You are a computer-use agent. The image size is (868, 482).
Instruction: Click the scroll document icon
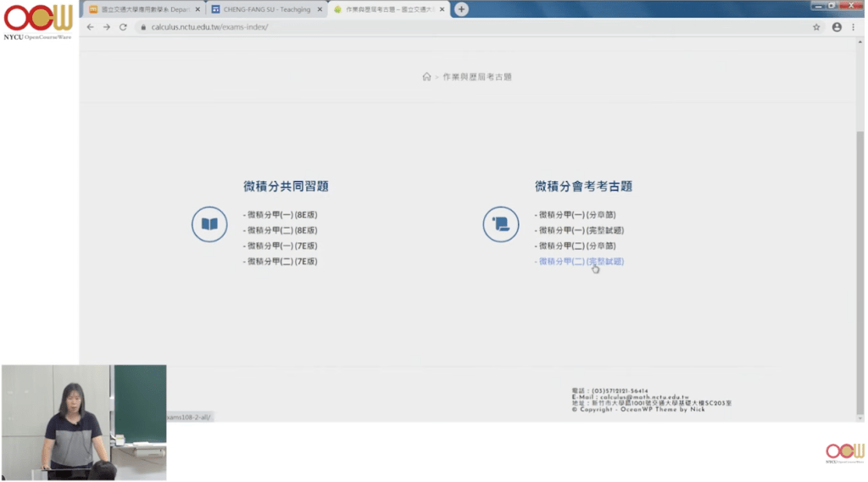[x=501, y=224]
